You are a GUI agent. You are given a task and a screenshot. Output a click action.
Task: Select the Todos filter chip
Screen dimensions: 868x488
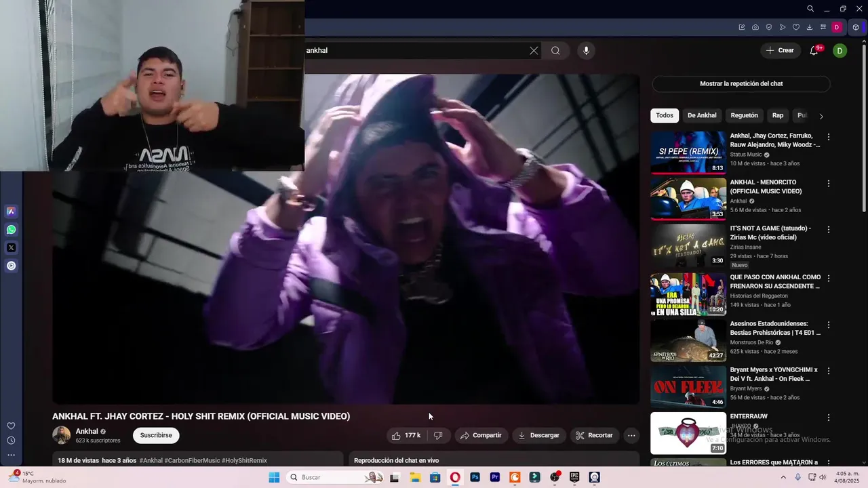pos(665,115)
